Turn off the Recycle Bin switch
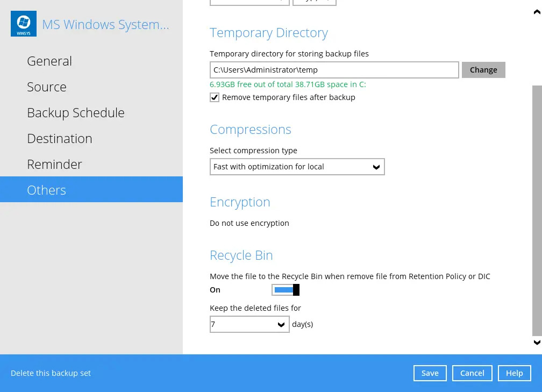 click(x=286, y=290)
